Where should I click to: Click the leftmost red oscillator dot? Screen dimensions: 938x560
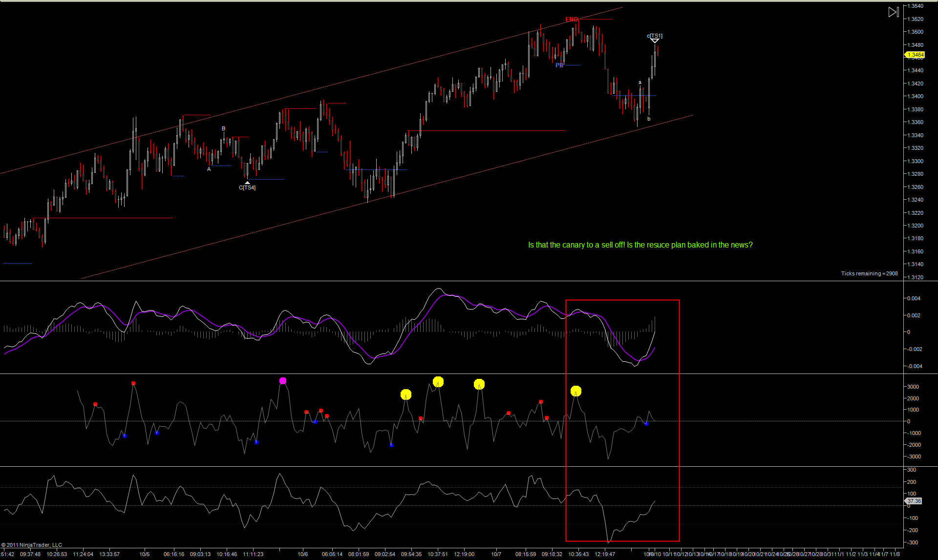pyautogui.click(x=95, y=404)
